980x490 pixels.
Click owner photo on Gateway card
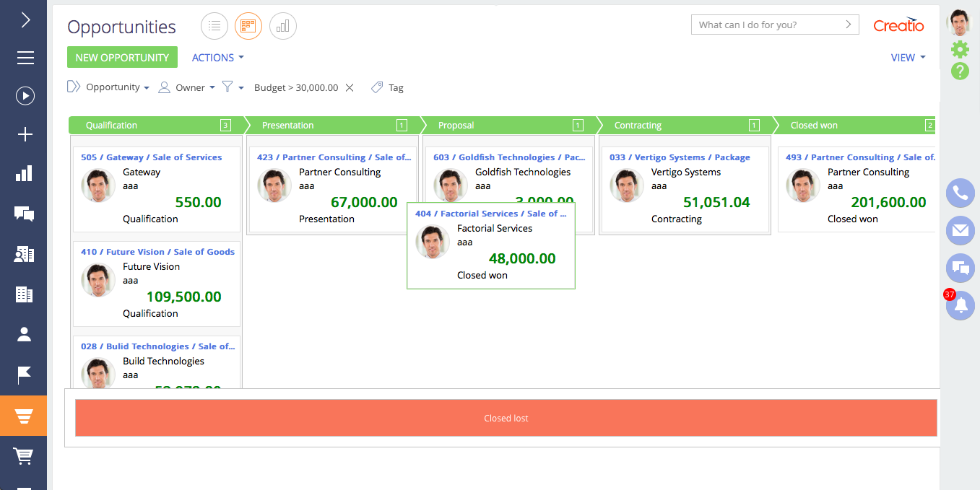[98, 185]
